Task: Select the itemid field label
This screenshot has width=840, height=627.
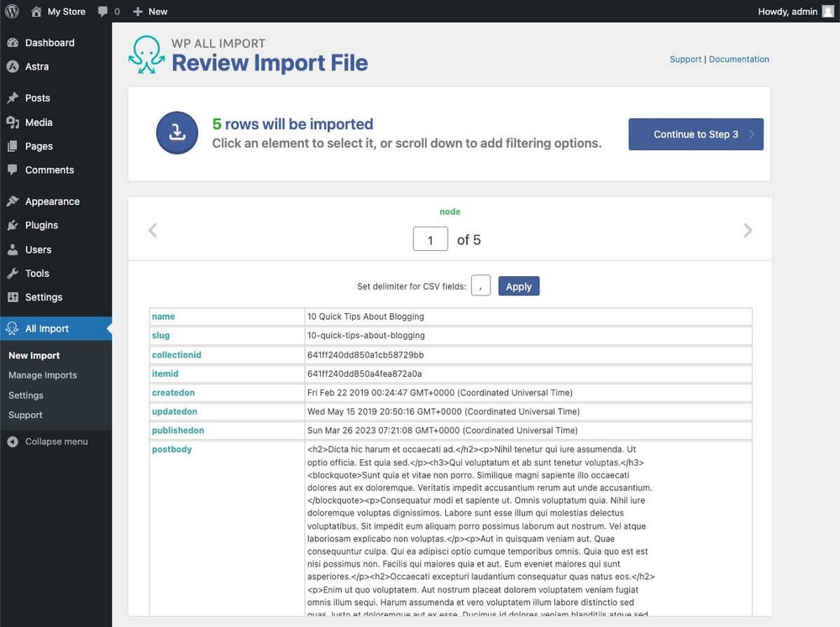Action: (165, 374)
